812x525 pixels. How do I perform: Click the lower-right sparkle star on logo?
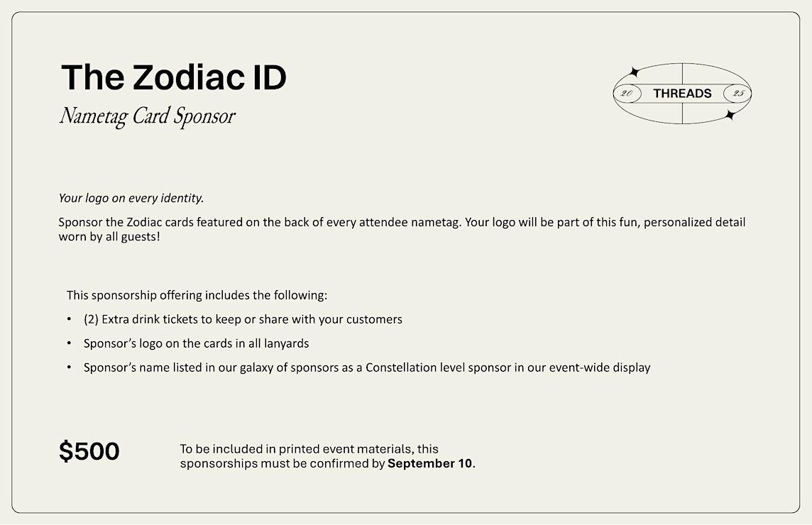(x=730, y=115)
